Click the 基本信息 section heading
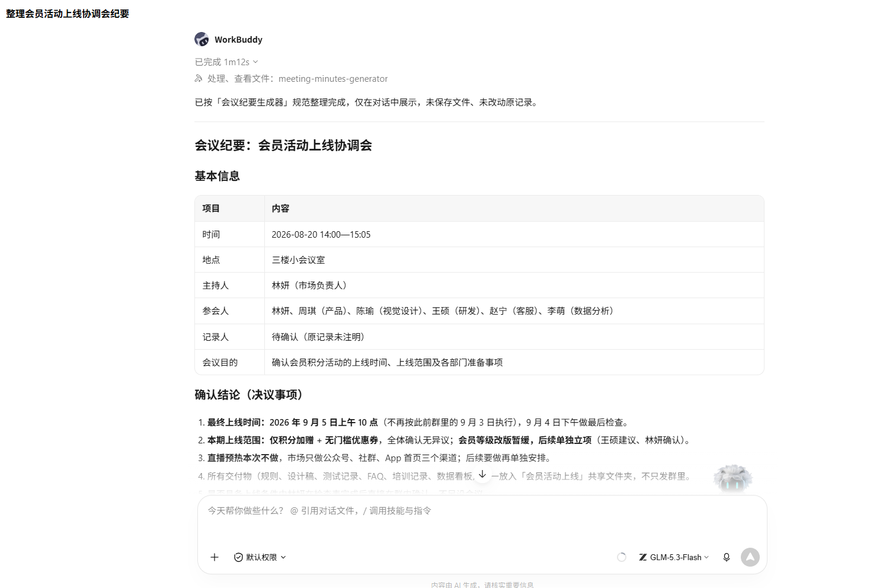This screenshot has height=588, width=886. (x=217, y=176)
